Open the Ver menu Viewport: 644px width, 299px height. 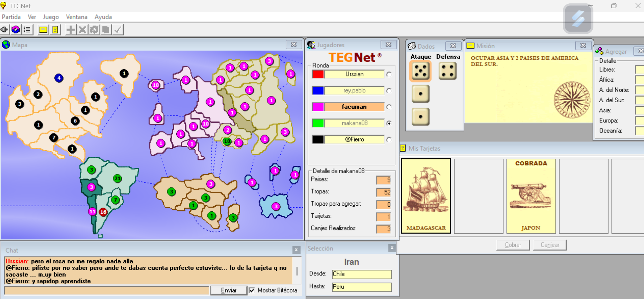pyautogui.click(x=32, y=17)
